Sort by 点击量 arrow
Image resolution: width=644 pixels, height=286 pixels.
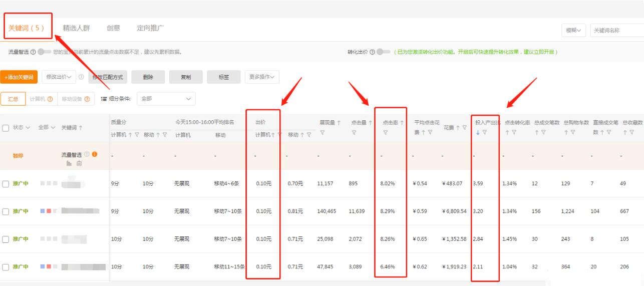(x=370, y=122)
